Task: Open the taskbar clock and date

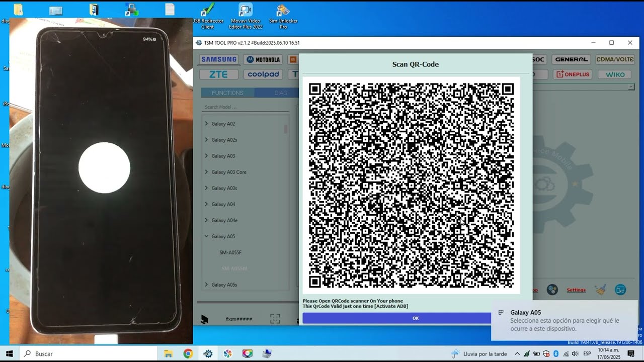Action: point(608,353)
